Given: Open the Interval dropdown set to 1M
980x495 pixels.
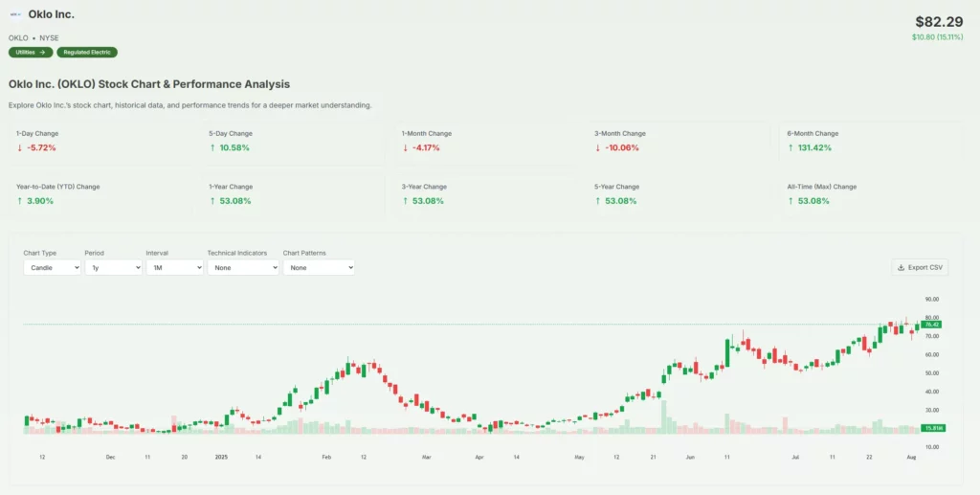Looking at the screenshot, I should [x=174, y=268].
